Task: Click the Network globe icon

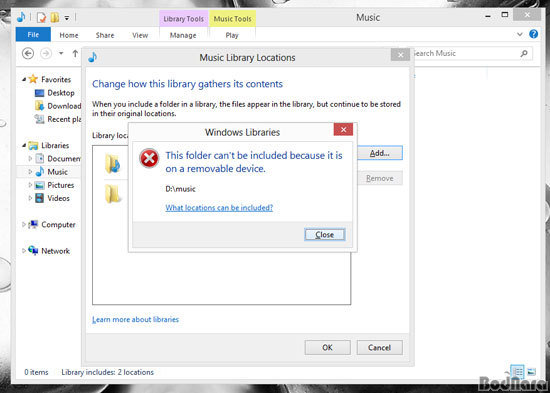Action: pos(33,251)
